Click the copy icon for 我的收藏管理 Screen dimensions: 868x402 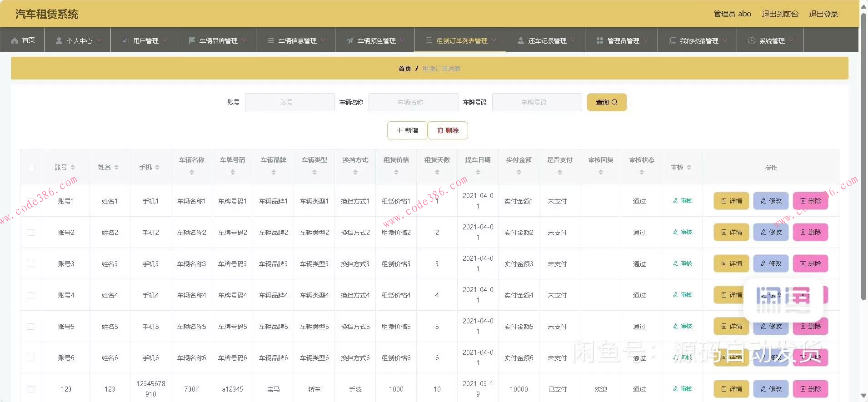point(673,40)
